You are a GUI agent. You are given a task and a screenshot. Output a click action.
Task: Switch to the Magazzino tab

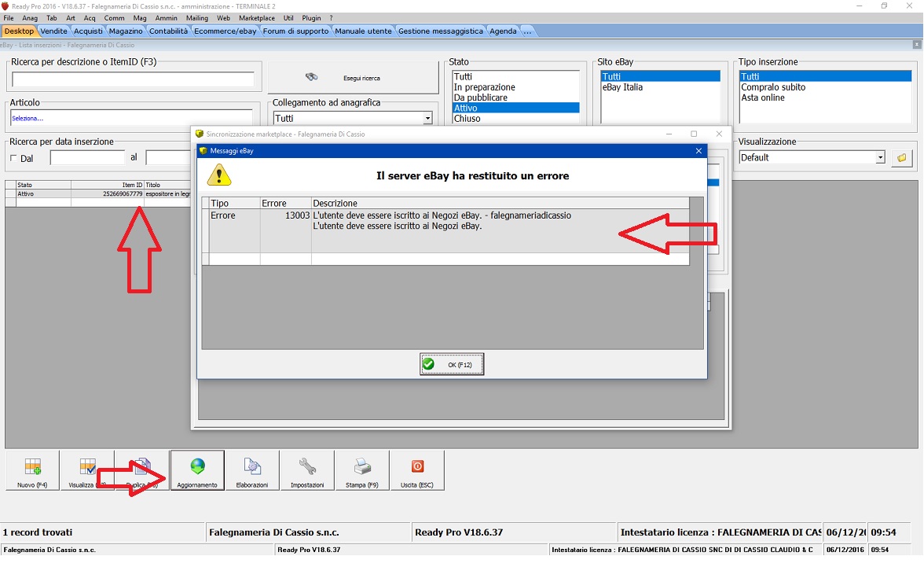(126, 31)
